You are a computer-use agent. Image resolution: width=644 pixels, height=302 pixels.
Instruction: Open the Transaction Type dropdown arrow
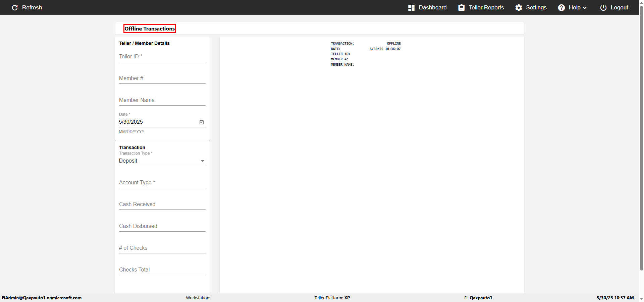click(202, 161)
